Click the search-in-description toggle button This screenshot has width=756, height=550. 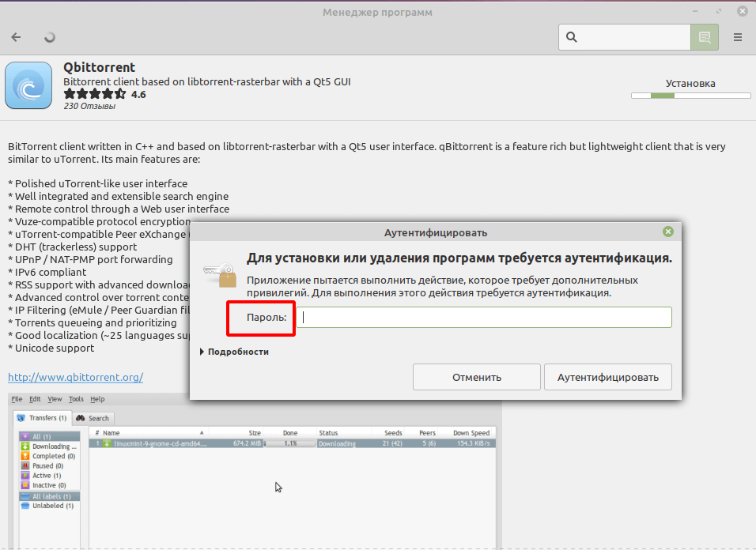click(705, 37)
